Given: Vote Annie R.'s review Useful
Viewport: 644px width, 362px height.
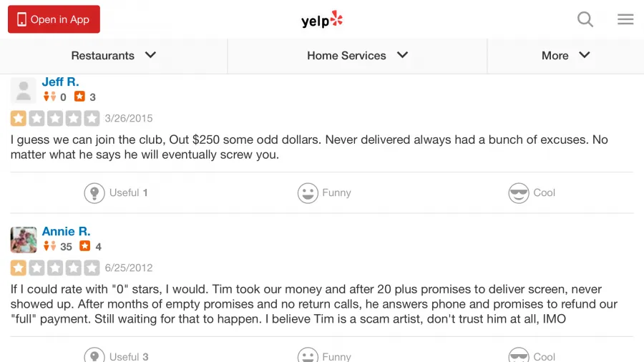Looking at the screenshot, I should [x=116, y=356].
